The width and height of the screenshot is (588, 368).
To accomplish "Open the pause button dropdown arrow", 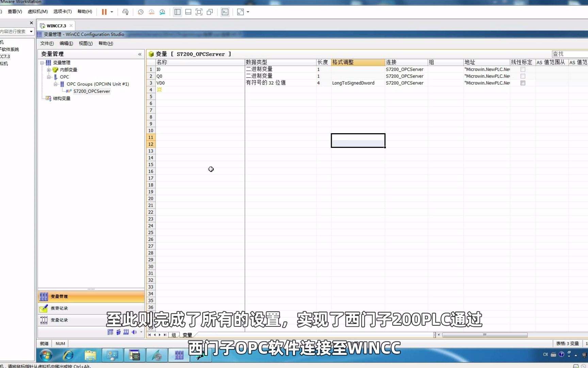I will tap(112, 12).
